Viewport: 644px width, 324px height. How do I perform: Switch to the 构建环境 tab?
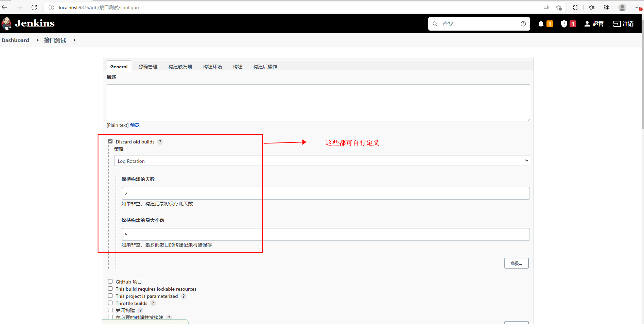coord(212,67)
